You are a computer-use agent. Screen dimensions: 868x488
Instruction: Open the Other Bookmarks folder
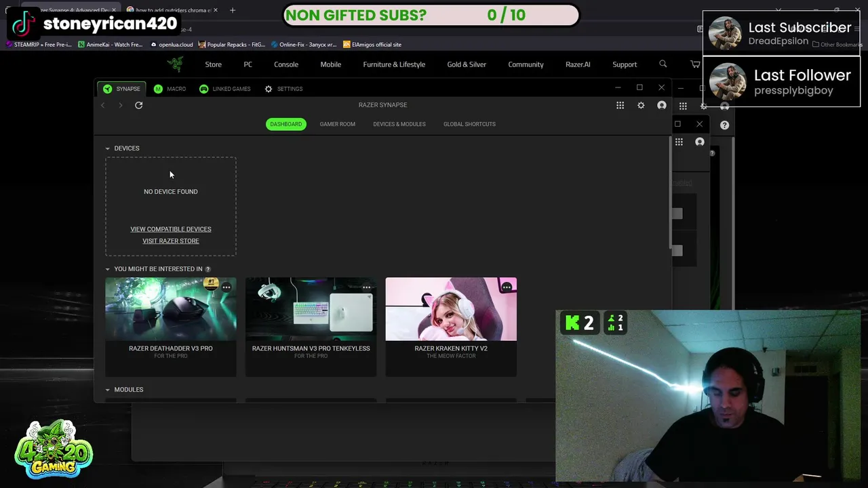pyautogui.click(x=837, y=45)
